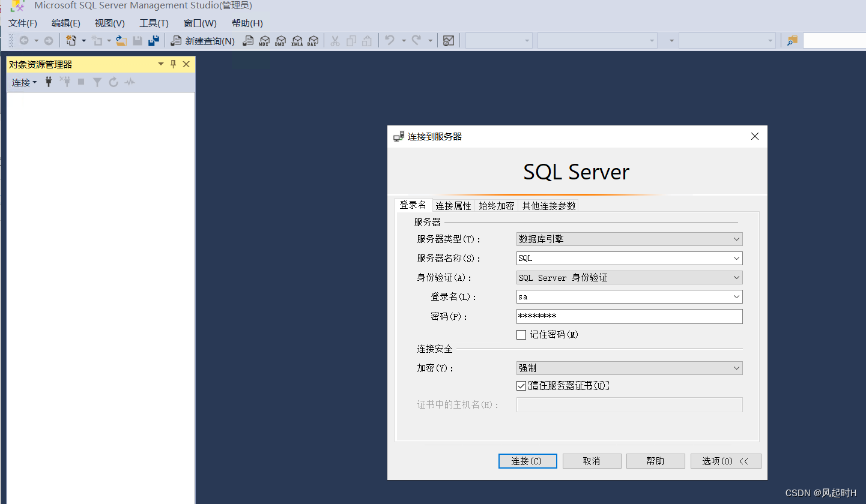
Task: Refresh the Object Explorer tree
Action: (113, 82)
